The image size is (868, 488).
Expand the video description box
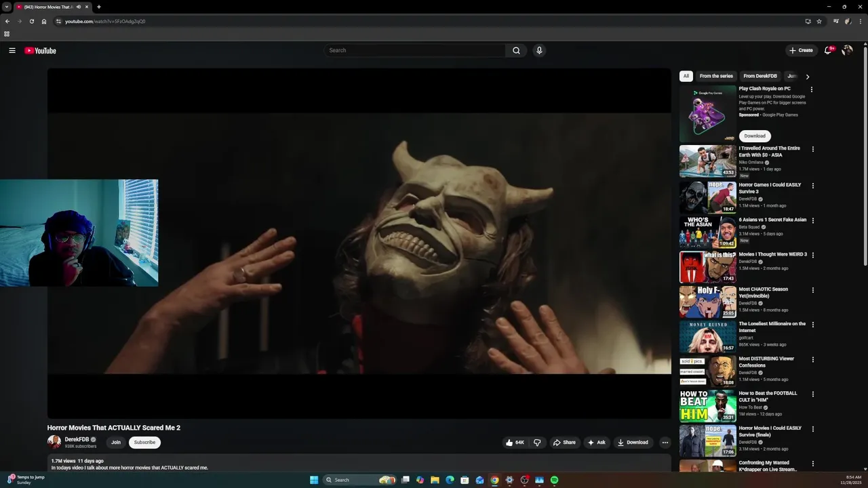[359, 464]
